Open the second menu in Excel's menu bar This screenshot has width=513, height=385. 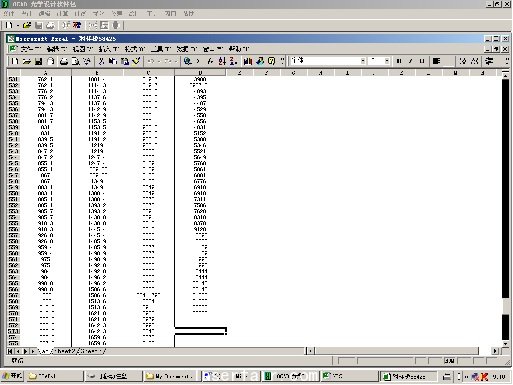pos(56,49)
